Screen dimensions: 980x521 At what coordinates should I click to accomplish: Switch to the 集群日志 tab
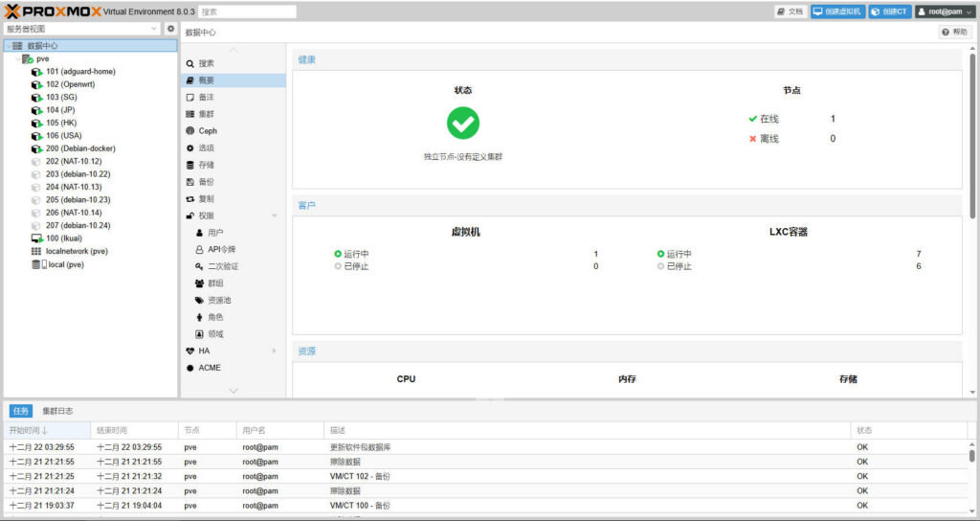click(56, 411)
